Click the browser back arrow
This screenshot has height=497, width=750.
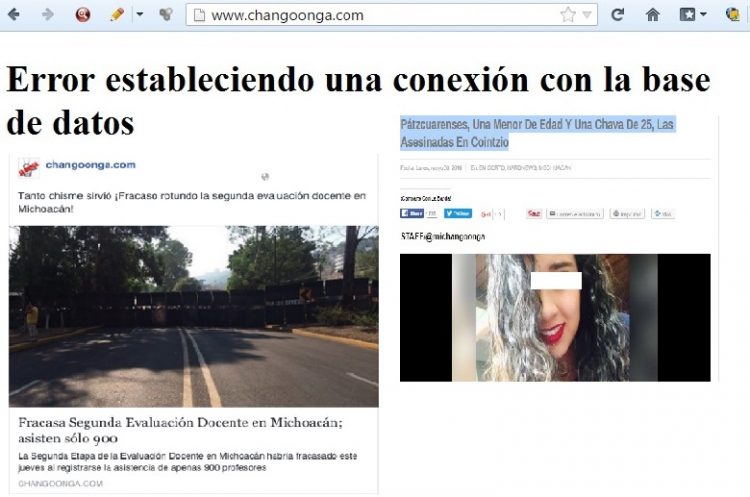14,15
